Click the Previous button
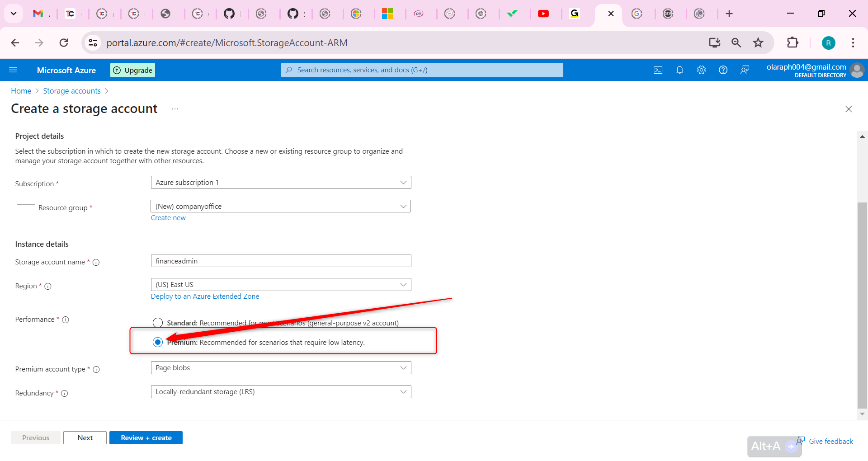The height and width of the screenshot is (461, 868). coord(36,438)
